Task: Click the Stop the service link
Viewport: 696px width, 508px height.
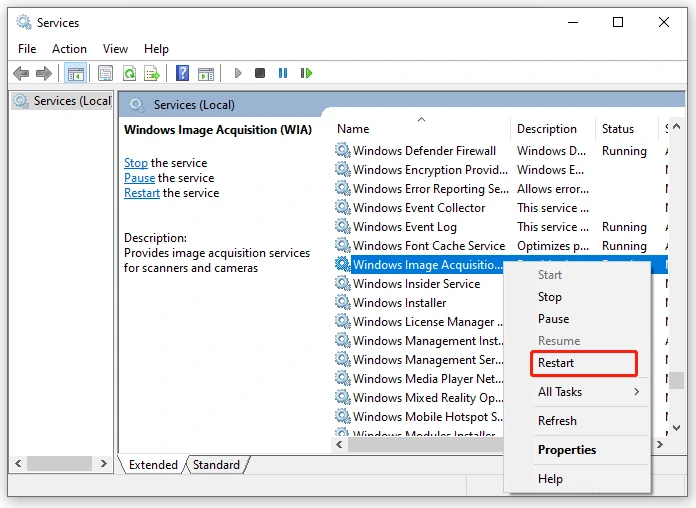Action: click(135, 163)
